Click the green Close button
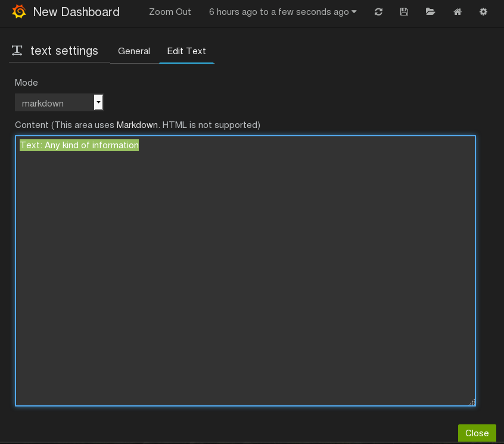Screen dimensions: 504x444 pos(477,433)
